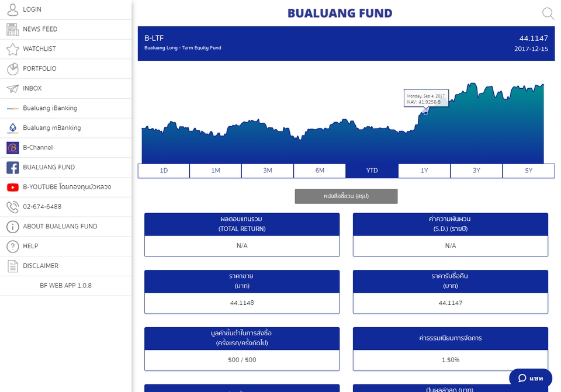This screenshot has width=561, height=392.
Task: Open the HELP menu label
Action: pos(30,246)
